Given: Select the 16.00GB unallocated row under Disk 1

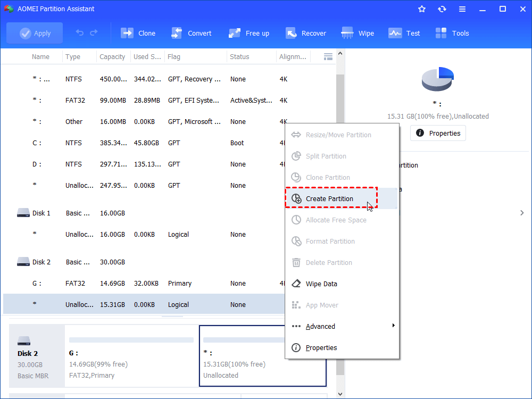Looking at the screenshot, I should pyautogui.click(x=144, y=235).
